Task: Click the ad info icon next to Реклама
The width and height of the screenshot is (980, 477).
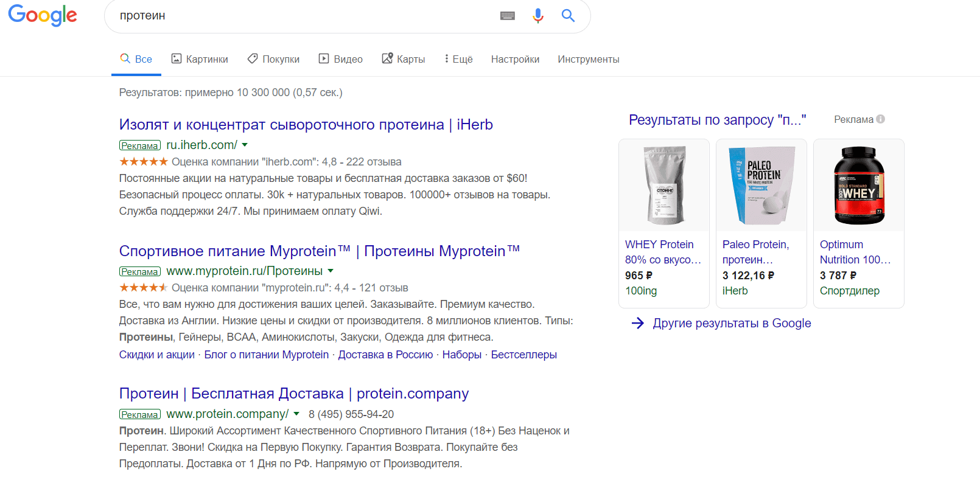Action: pyautogui.click(x=881, y=119)
